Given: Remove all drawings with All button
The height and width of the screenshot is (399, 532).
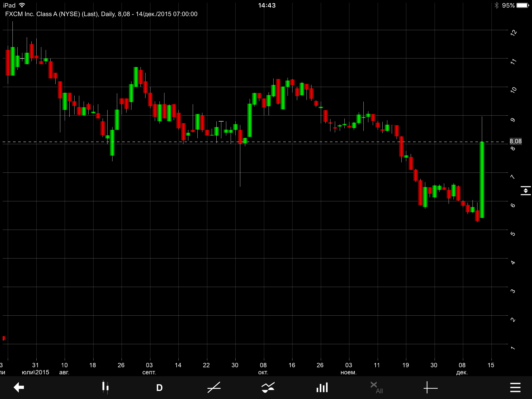Looking at the screenshot, I should pos(376,388).
